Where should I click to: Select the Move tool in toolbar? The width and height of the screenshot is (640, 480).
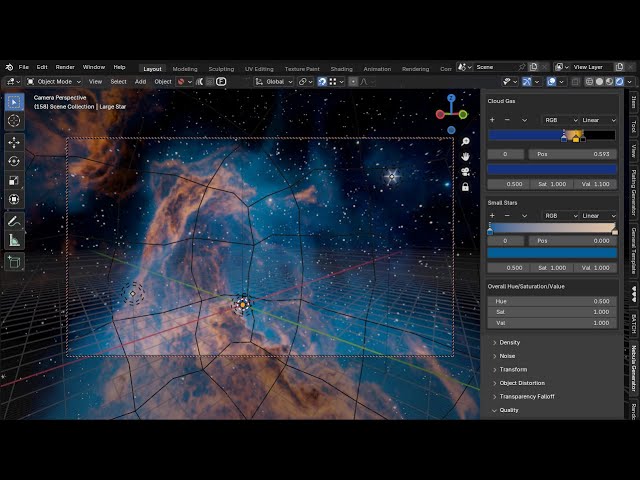point(14,142)
